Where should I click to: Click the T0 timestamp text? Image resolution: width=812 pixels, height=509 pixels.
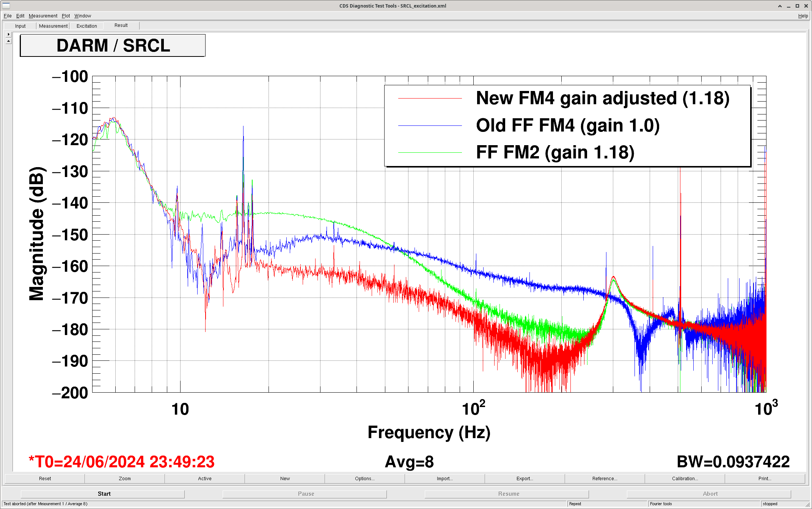pyautogui.click(x=122, y=462)
